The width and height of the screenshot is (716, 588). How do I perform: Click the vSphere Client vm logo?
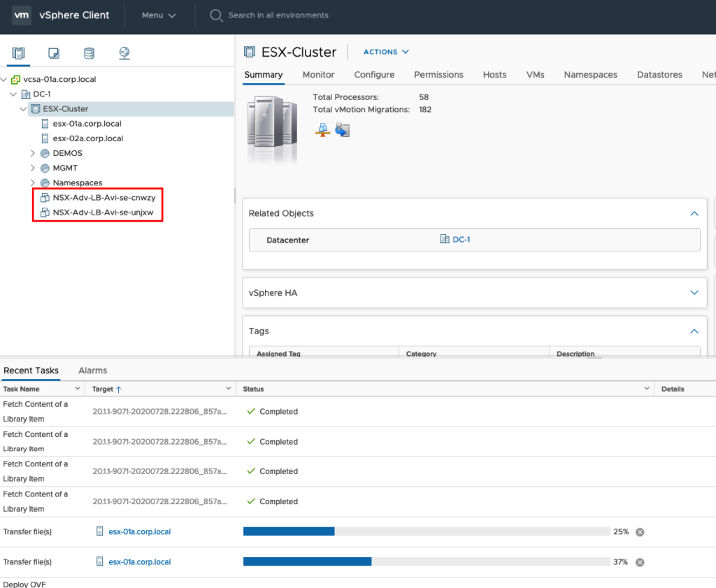22,15
